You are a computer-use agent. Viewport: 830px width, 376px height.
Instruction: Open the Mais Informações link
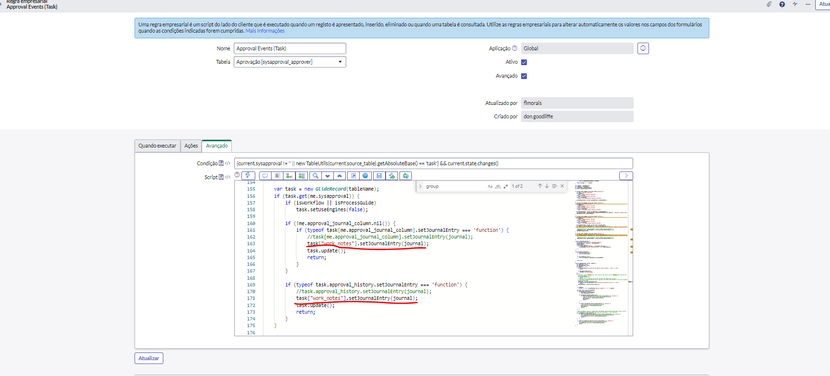click(x=265, y=31)
